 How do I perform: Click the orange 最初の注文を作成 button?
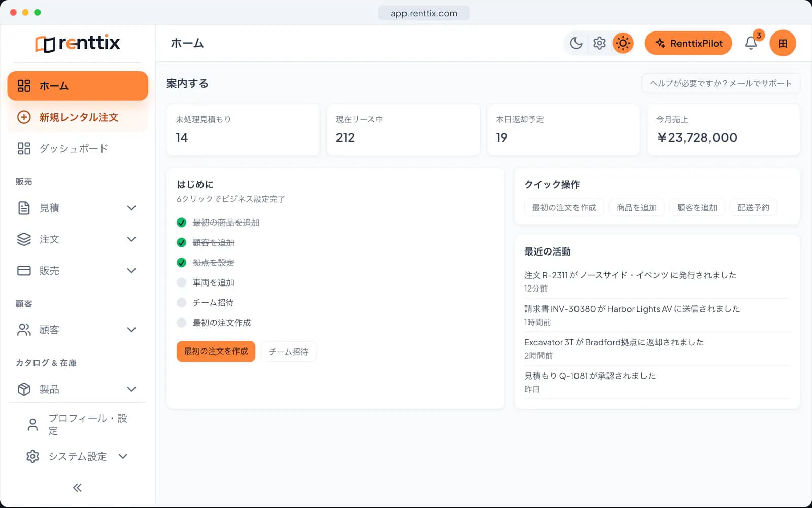[x=216, y=352]
